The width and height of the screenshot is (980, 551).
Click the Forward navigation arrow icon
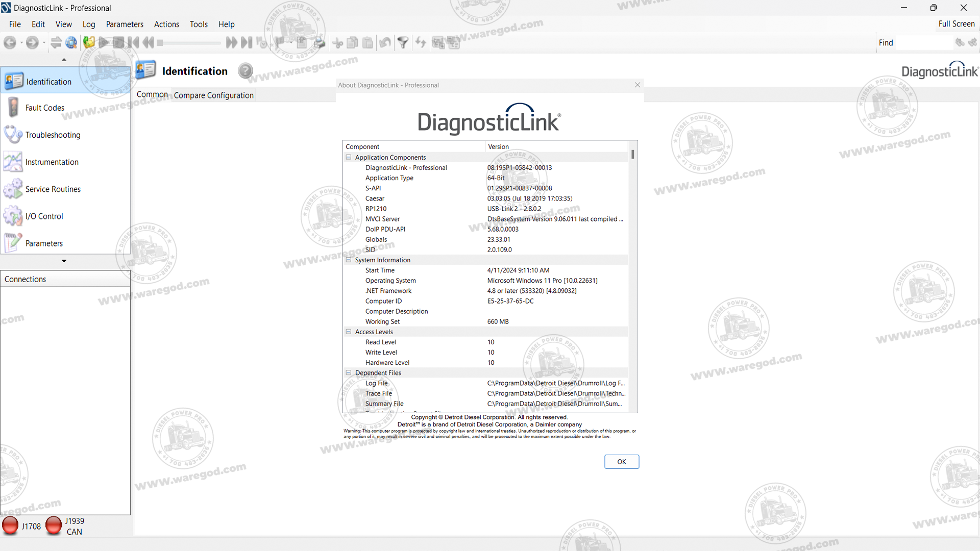(32, 43)
